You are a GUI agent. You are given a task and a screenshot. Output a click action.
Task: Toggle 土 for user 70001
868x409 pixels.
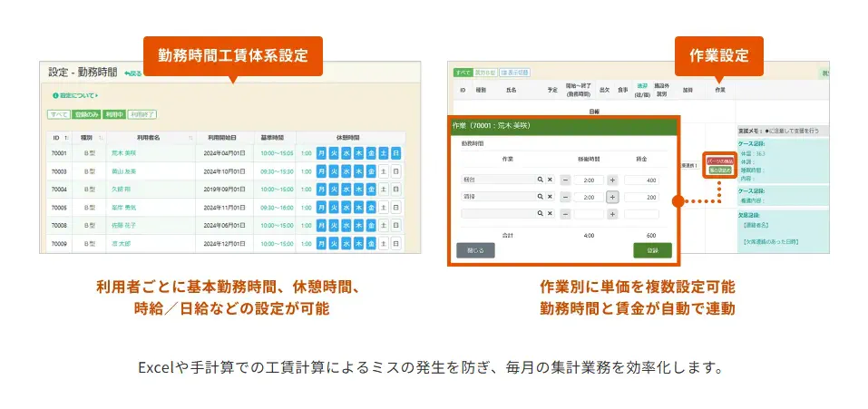tap(383, 153)
